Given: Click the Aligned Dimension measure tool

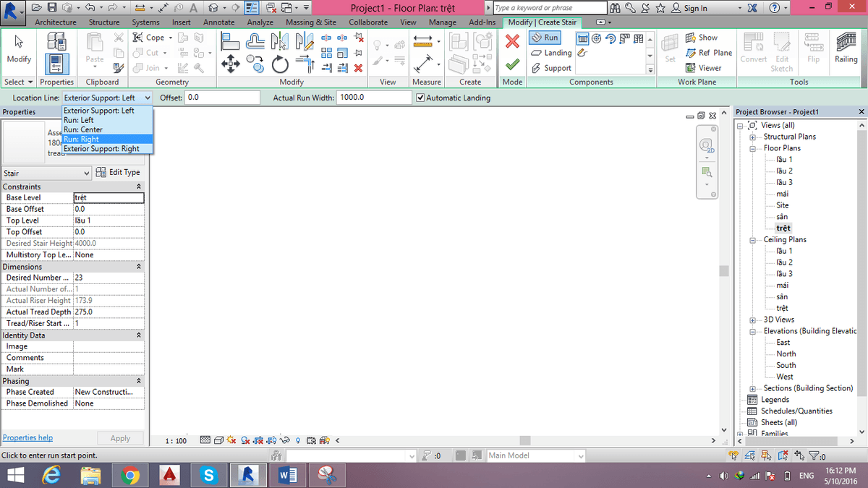Looking at the screenshot, I should pos(423,64).
